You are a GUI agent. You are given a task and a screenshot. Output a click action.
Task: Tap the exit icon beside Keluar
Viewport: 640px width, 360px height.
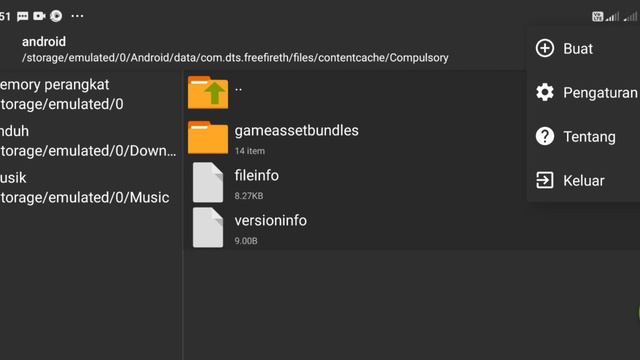pos(544,180)
